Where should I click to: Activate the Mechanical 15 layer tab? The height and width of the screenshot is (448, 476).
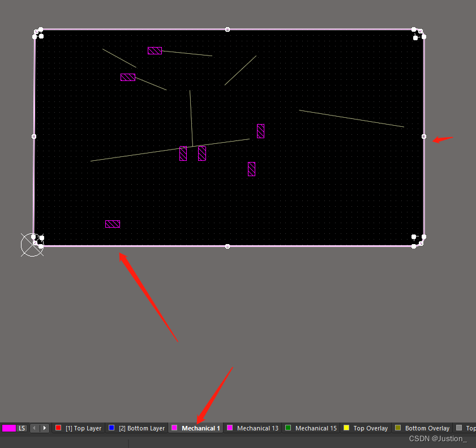[311, 428]
